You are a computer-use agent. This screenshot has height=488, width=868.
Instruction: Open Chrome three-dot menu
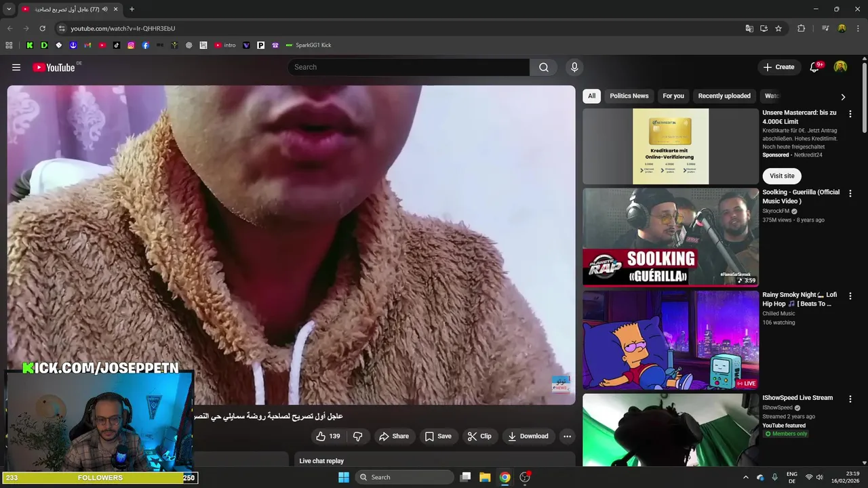(858, 28)
